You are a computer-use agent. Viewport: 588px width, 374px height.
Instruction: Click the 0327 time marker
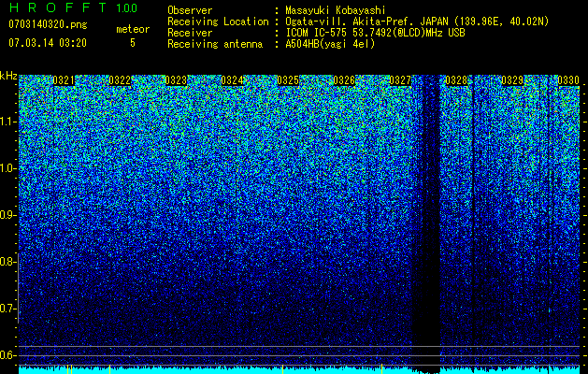click(400, 80)
